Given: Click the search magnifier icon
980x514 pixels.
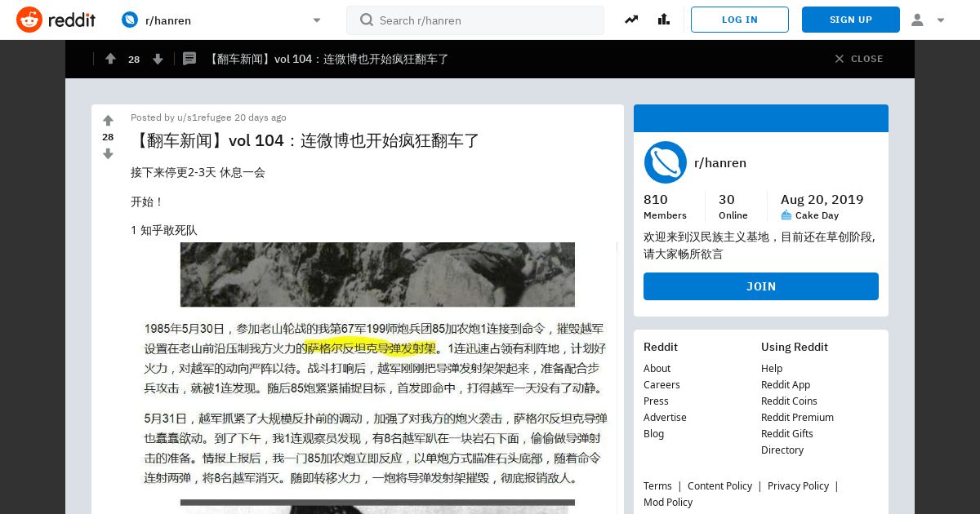Looking at the screenshot, I should [367, 20].
